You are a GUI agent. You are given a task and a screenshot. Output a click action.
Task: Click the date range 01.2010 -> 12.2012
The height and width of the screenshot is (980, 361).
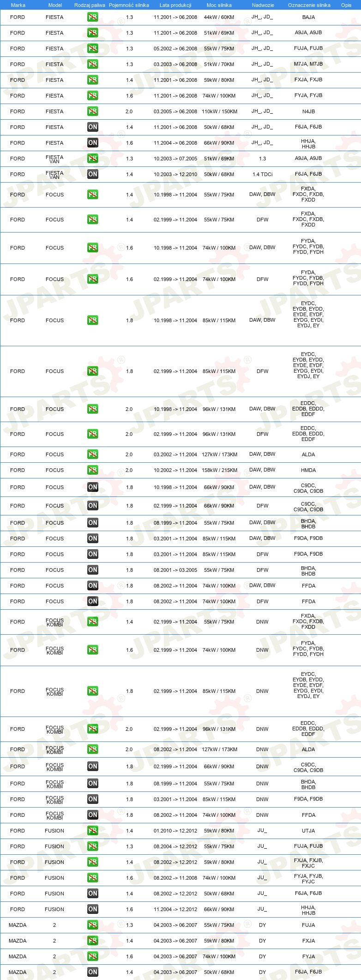click(x=175, y=831)
